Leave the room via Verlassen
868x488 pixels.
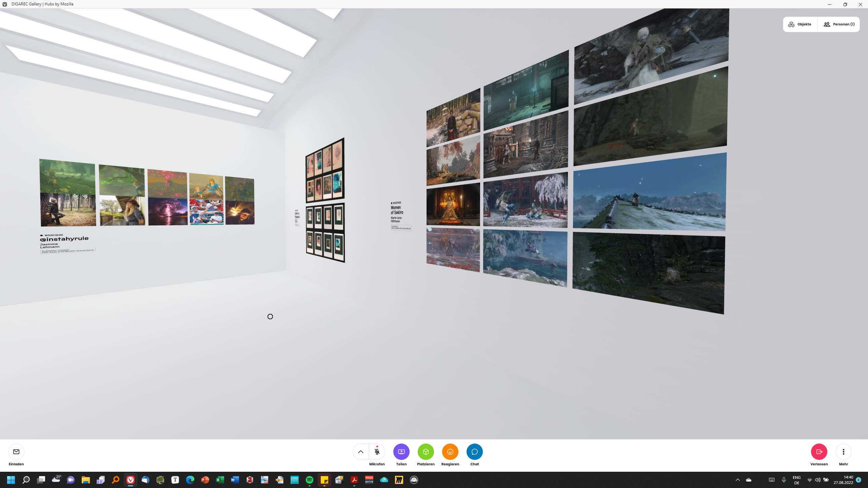pyautogui.click(x=819, y=452)
